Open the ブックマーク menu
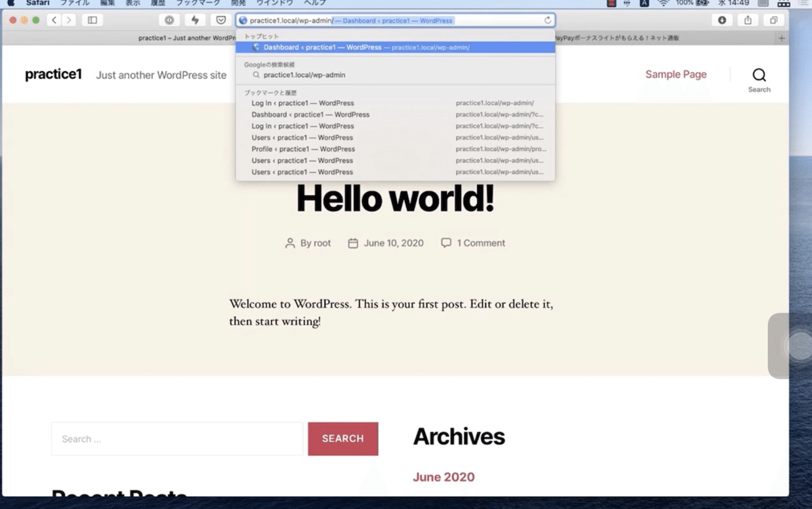 198,3
